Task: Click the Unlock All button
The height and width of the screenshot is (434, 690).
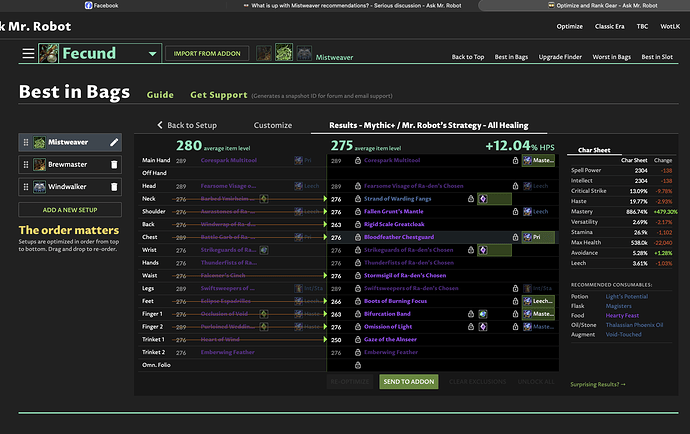Action: pyautogui.click(x=536, y=382)
